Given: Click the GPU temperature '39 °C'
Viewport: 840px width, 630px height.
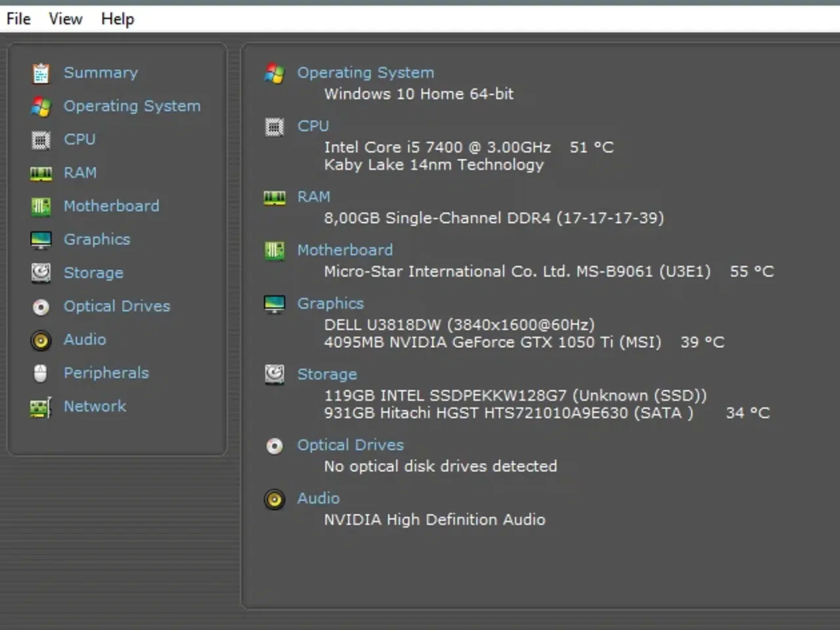Looking at the screenshot, I should click(703, 342).
